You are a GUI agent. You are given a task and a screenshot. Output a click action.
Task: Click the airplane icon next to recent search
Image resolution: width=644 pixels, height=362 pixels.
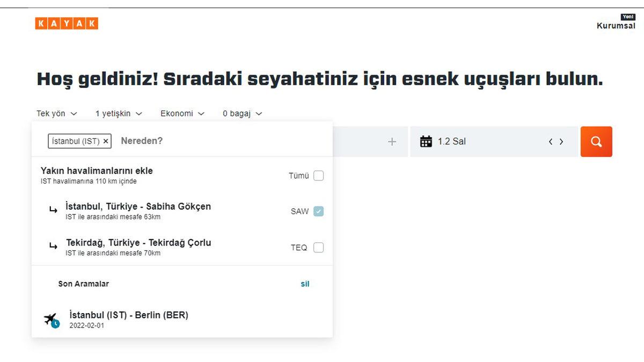tap(50, 319)
